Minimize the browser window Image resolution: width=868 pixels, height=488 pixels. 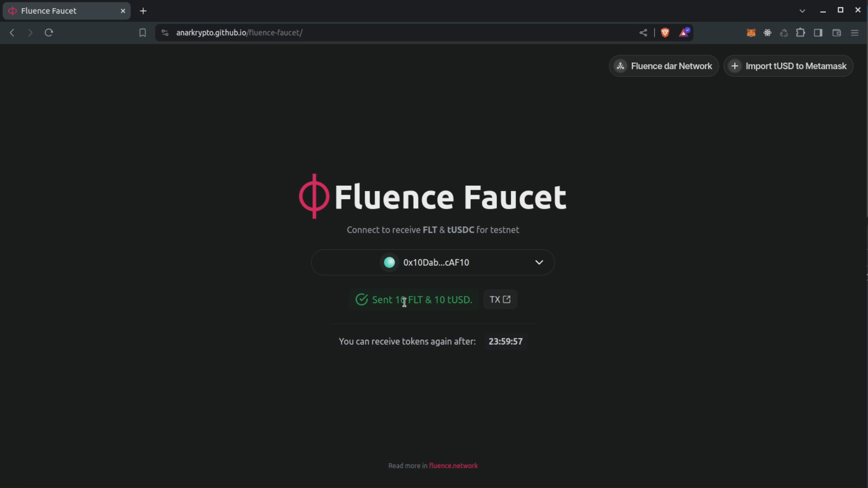click(823, 11)
